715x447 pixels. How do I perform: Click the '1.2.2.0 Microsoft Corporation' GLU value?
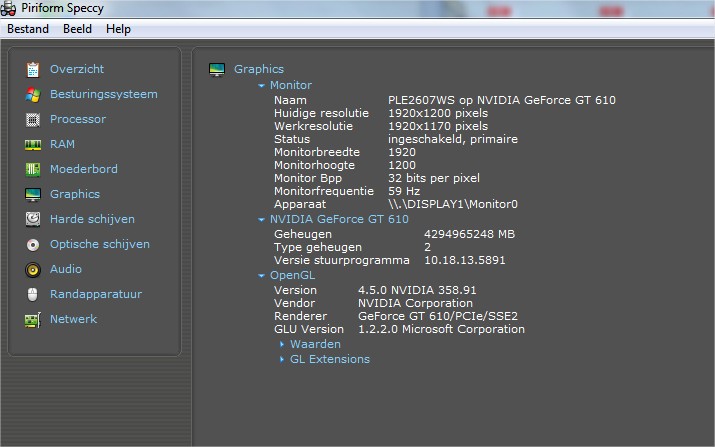pyautogui.click(x=441, y=329)
